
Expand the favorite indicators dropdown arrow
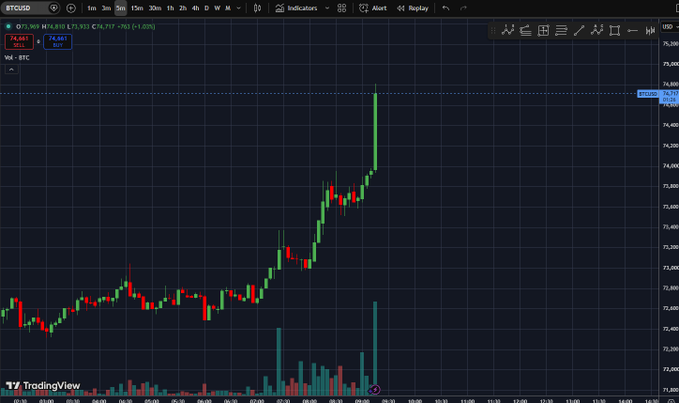click(x=327, y=8)
